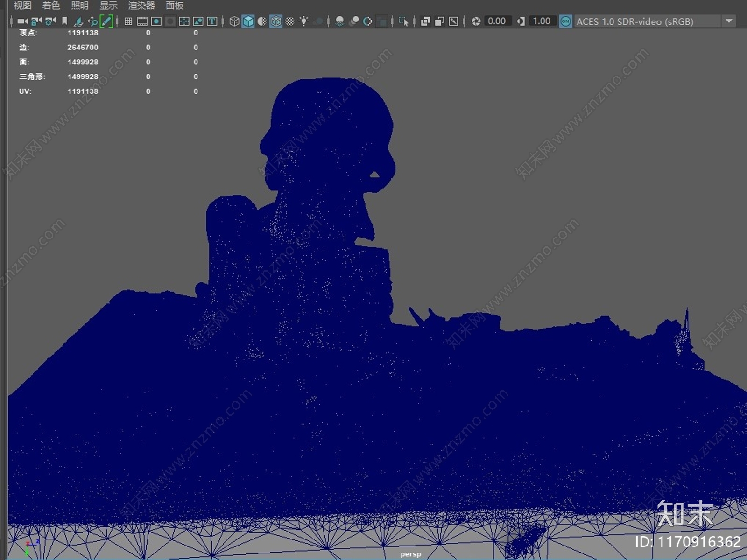Click the X-Ray icon
Image resolution: width=747 pixels, height=560 pixels.
(425, 21)
